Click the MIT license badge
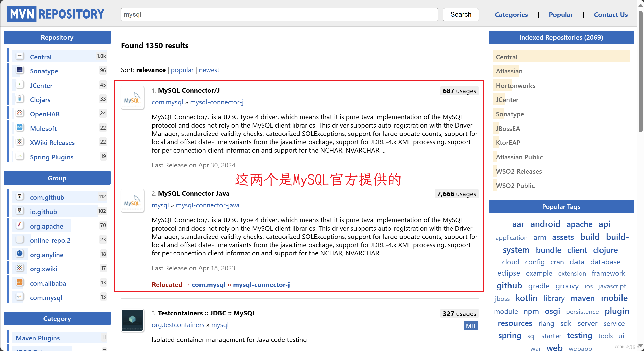 tap(471, 326)
